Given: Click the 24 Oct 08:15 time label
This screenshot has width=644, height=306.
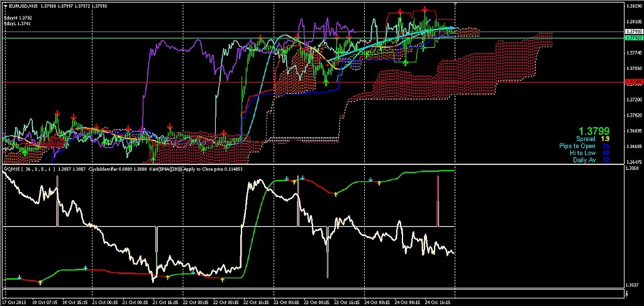Looking at the screenshot, I should tap(408, 302).
